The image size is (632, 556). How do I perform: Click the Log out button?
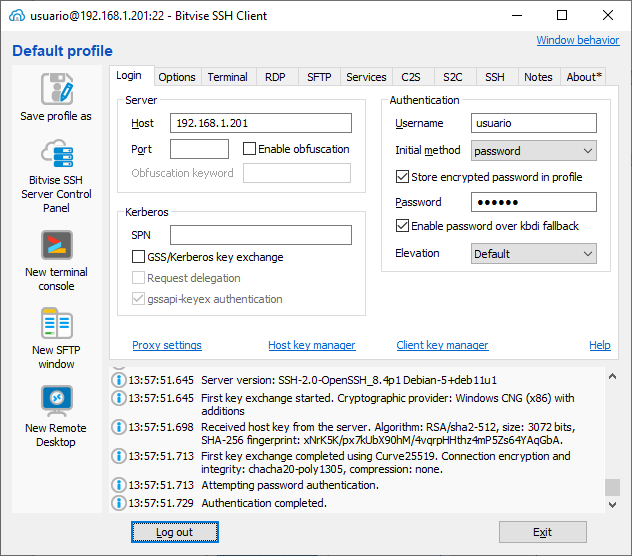[x=174, y=532]
